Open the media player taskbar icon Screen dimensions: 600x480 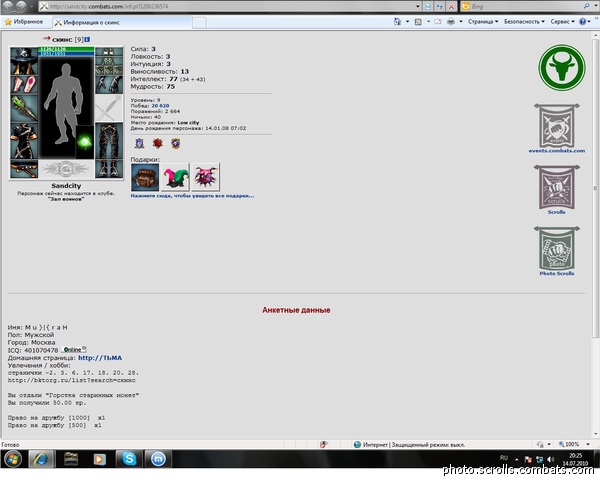pos(99,459)
